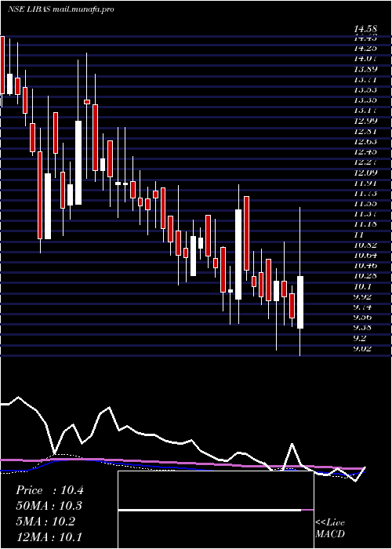Click the 12.27 price axis label
The image size is (392, 549).
[x=365, y=162]
